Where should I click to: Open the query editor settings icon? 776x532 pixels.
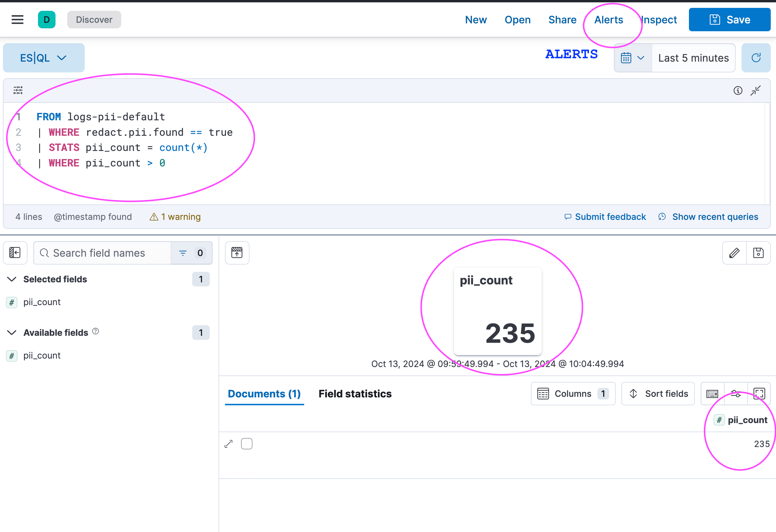tap(18, 90)
